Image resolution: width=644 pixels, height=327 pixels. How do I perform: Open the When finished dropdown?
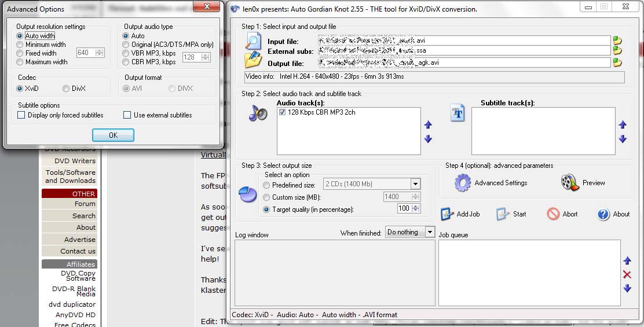click(430, 232)
